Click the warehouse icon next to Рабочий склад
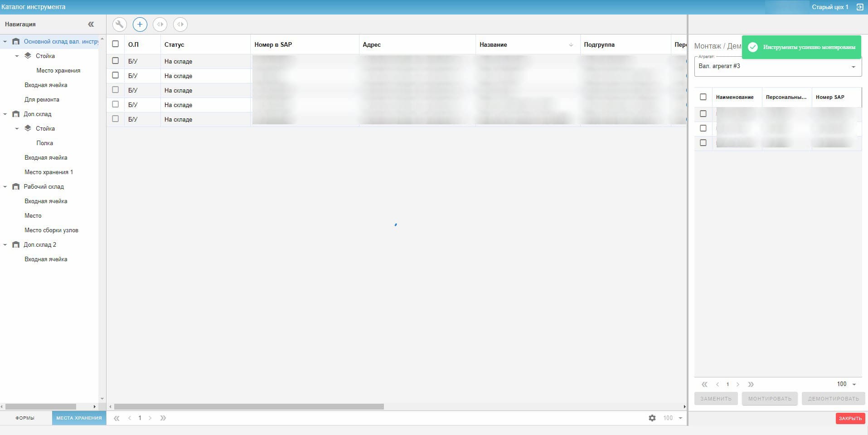 [x=16, y=187]
